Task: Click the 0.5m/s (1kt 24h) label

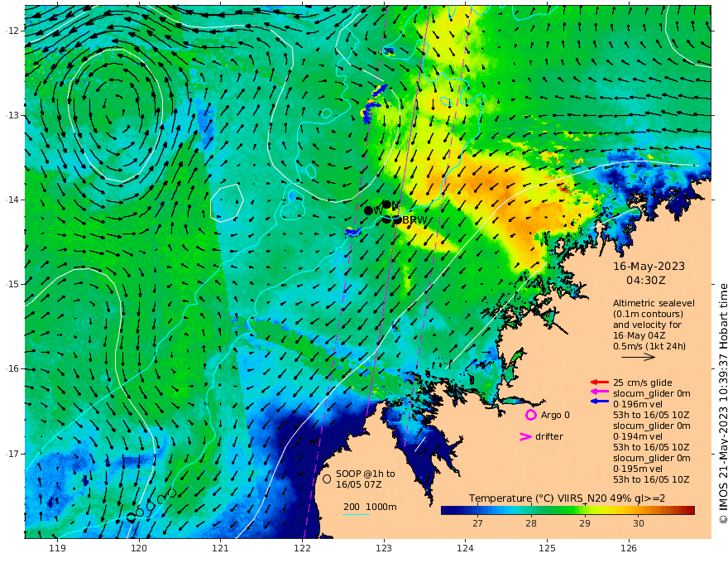Action: tap(649, 346)
